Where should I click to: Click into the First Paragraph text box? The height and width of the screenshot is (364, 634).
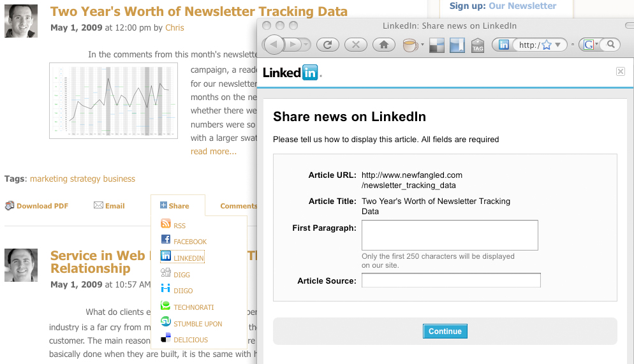[x=450, y=235]
